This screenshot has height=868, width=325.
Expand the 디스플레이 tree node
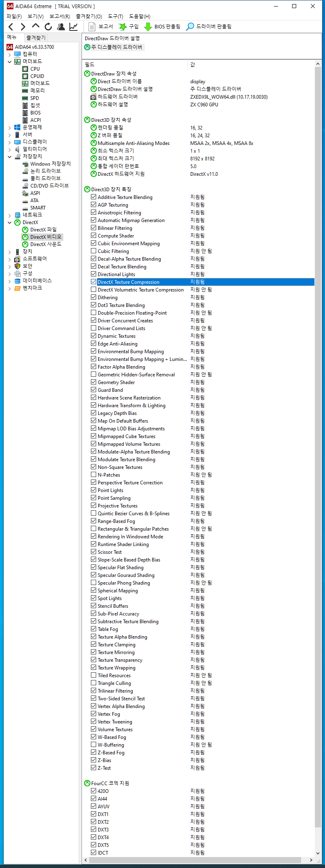point(10,142)
